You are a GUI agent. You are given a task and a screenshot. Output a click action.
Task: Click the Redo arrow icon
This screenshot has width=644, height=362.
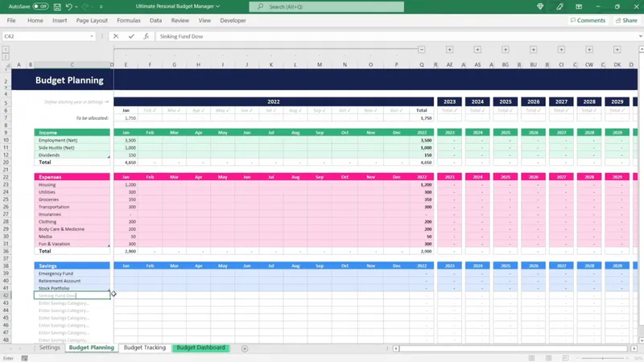coord(85,6)
